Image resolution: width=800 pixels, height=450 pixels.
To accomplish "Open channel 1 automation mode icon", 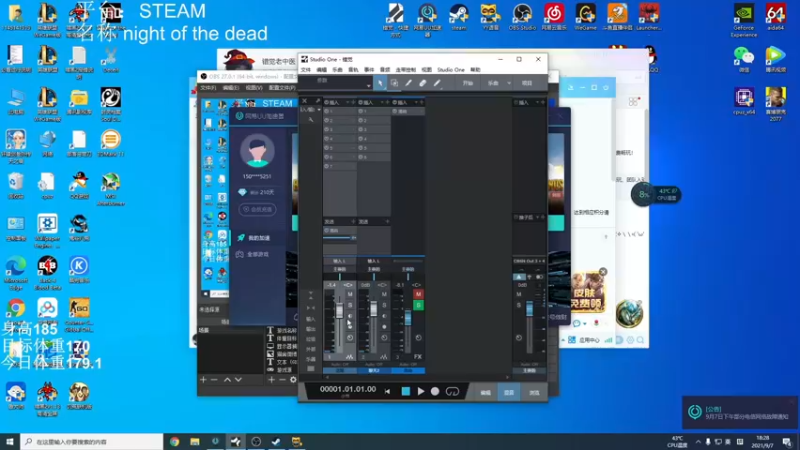I will [349, 357].
